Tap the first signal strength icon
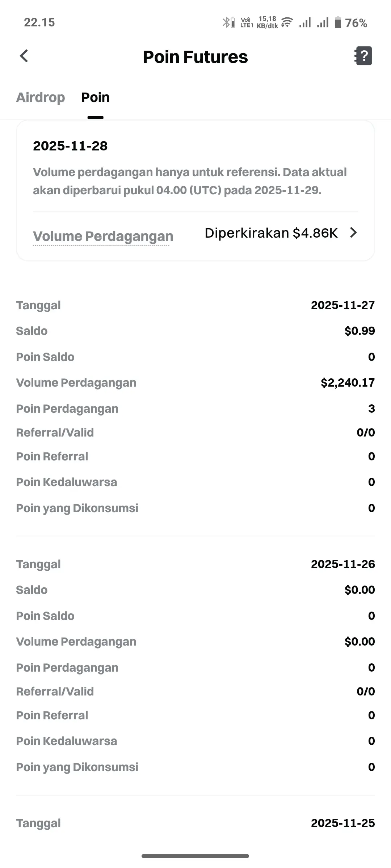391x868 pixels. tap(305, 22)
